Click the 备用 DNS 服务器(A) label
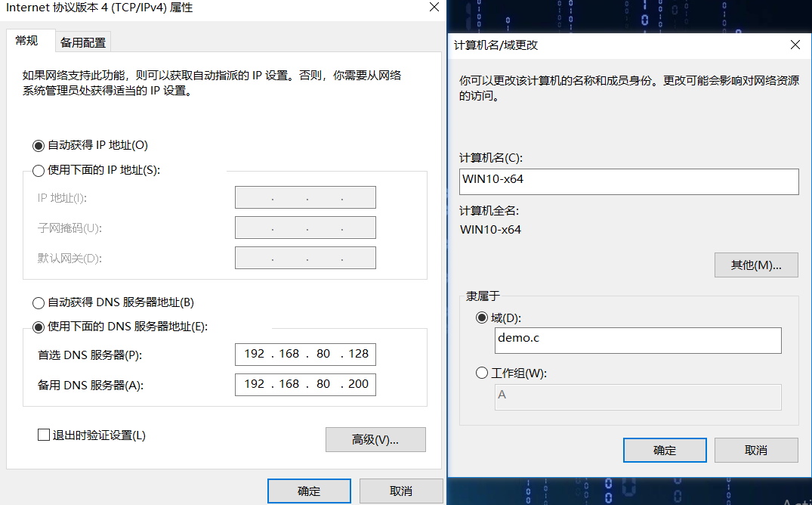Image resolution: width=812 pixels, height=505 pixels. (90, 386)
